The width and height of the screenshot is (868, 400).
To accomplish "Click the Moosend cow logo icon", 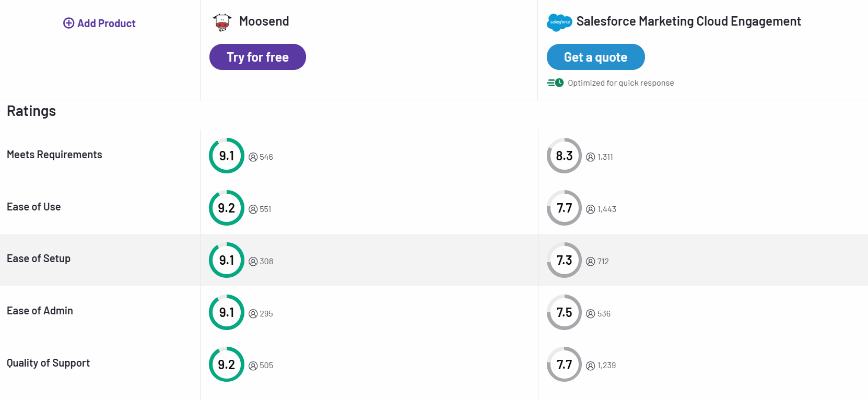I will click(221, 22).
